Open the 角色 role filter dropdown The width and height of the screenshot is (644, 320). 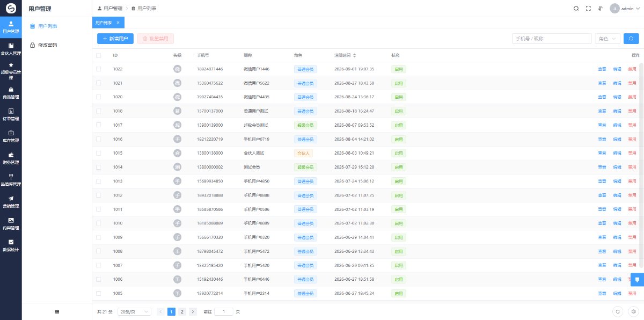(x=608, y=39)
